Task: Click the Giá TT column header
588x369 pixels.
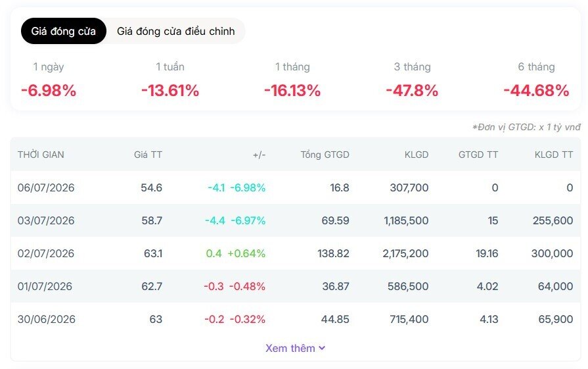Action: tap(148, 155)
